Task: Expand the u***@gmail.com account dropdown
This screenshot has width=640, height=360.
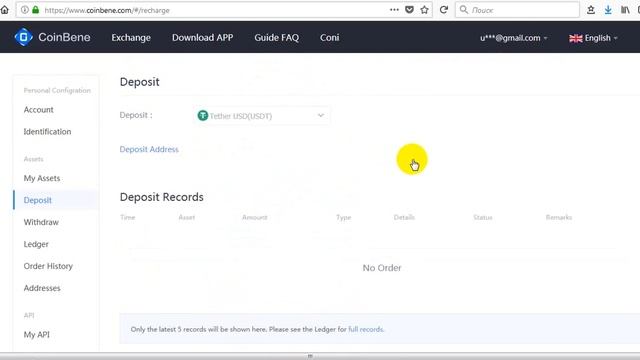Action: (x=513, y=38)
